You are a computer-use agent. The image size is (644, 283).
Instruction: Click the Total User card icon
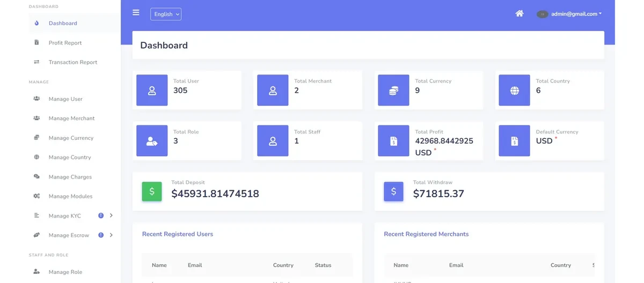[152, 91]
